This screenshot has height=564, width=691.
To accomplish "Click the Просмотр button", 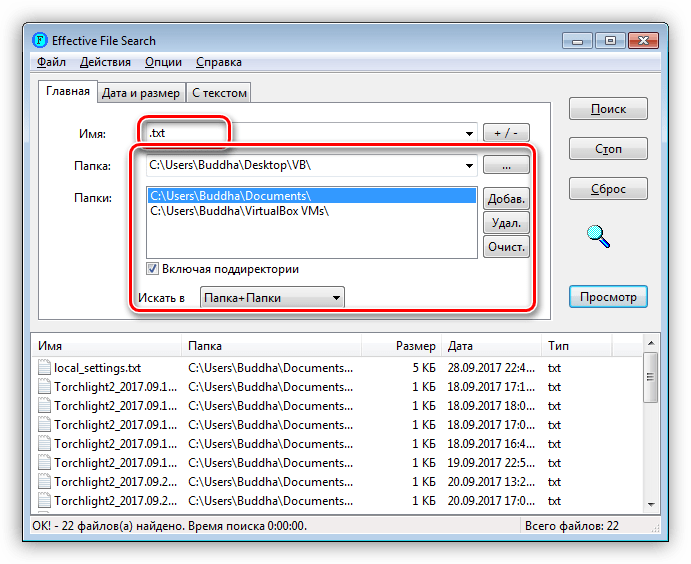I will click(608, 297).
